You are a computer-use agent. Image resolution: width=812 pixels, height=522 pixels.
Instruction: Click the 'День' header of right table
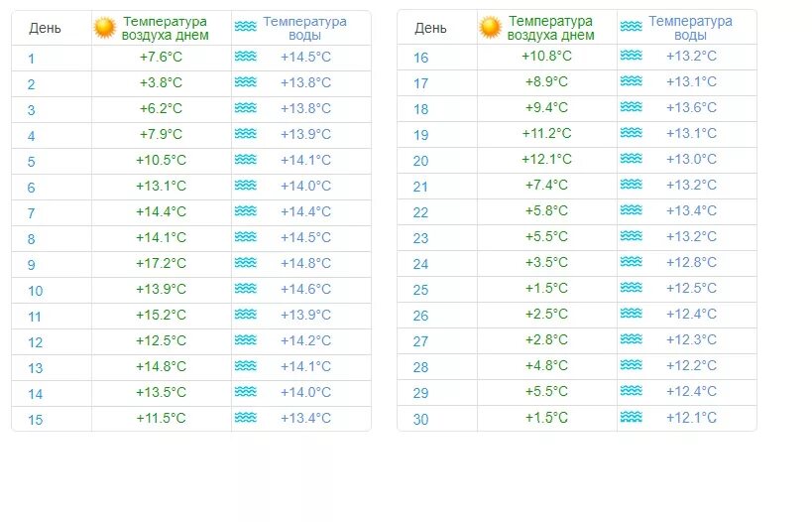[x=431, y=28]
